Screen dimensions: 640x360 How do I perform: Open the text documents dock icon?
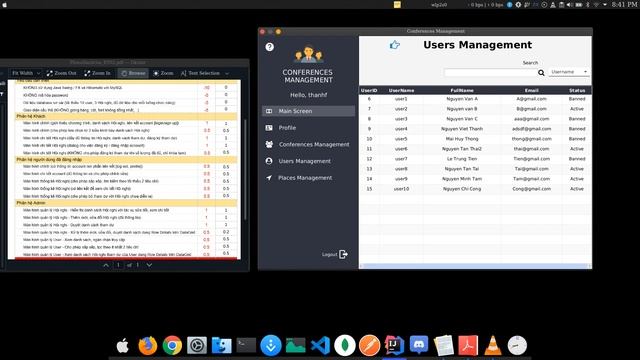[x=444, y=345]
